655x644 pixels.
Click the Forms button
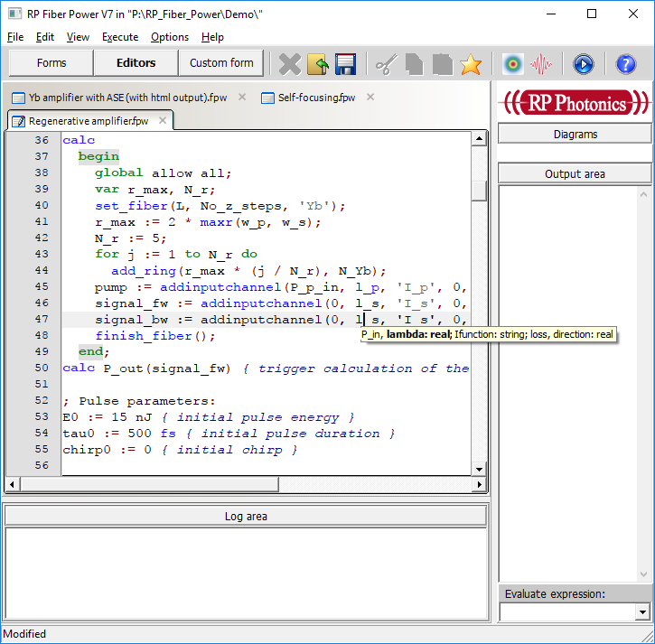tap(51, 63)
